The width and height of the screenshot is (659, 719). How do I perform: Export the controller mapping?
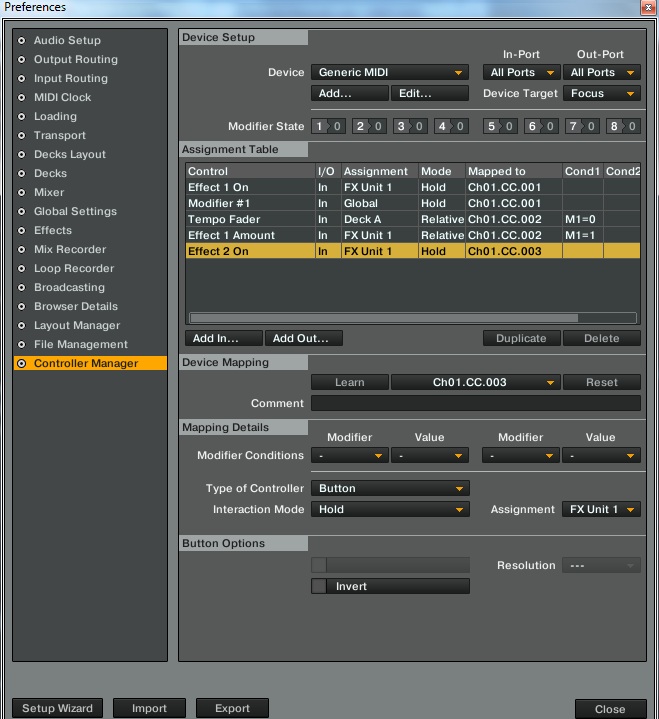[x=232, y=708]
